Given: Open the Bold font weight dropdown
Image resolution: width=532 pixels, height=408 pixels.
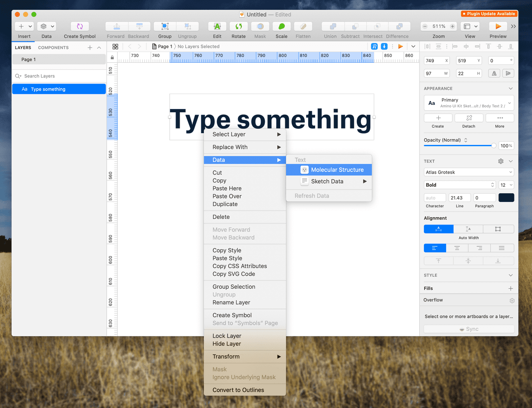Looking at the screenshot, I should 460,185.
